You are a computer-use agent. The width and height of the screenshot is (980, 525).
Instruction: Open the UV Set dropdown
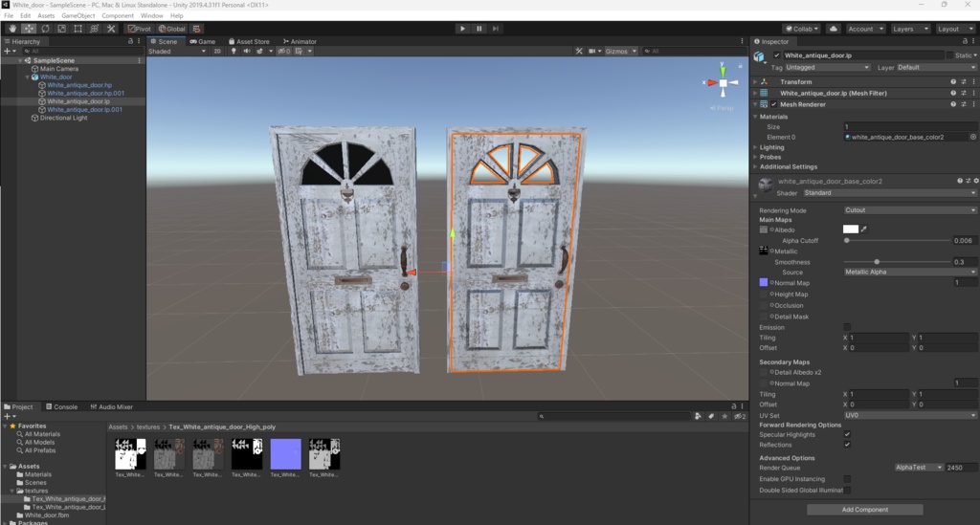pyautogui.click(x=909, y=415)
